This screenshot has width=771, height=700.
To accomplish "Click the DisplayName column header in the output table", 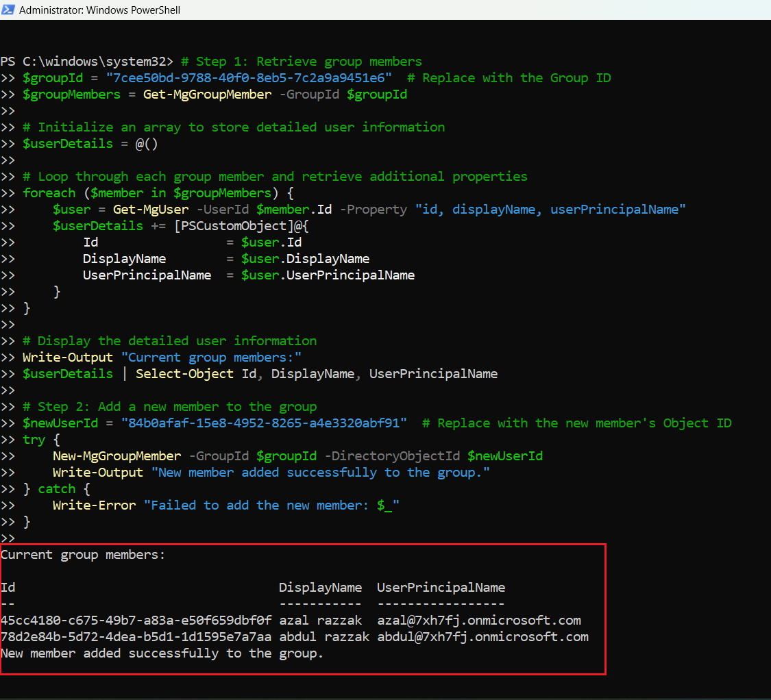I will (320, 588).
